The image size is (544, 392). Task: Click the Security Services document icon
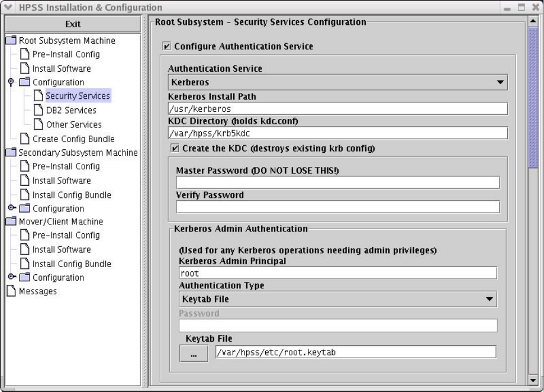(38, 96)
